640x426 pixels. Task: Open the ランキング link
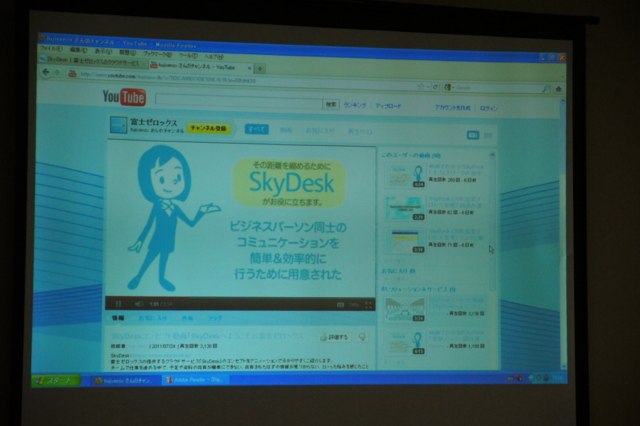click(x=355, y=105)
